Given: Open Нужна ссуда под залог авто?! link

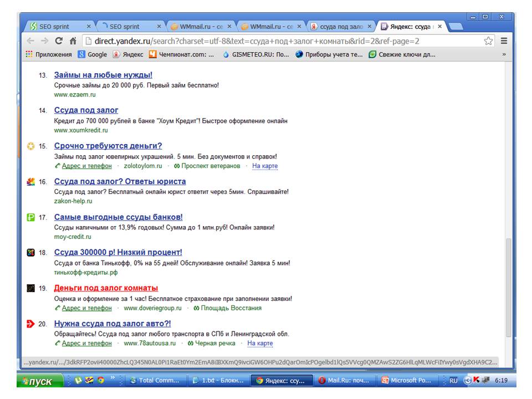Looking at the screenshot, I should click(112, 324).
